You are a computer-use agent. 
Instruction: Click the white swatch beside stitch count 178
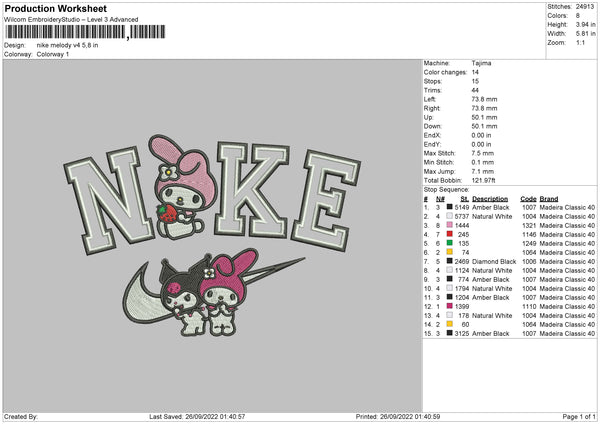450,315
